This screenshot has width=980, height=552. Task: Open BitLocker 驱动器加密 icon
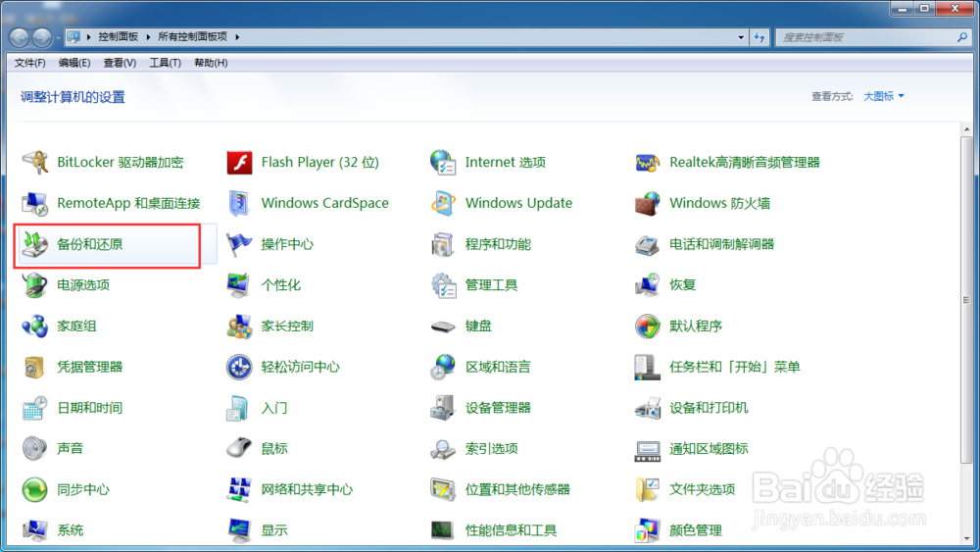pyautogui.click(x=35, y=163)
